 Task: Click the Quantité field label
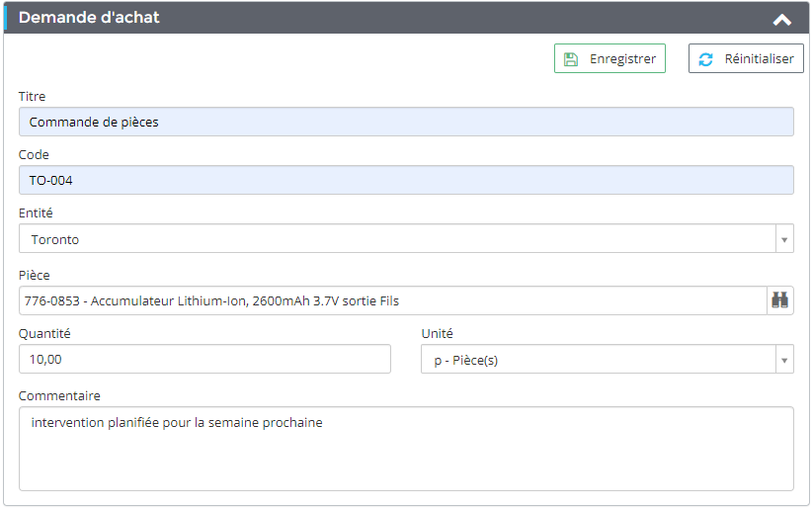click(44, 334)
